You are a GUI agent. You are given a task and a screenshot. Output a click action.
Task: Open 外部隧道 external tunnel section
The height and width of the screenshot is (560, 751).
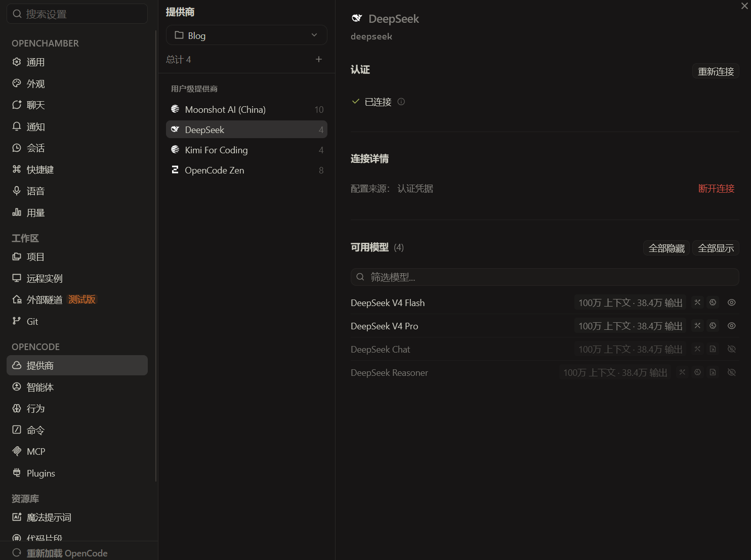77,300
